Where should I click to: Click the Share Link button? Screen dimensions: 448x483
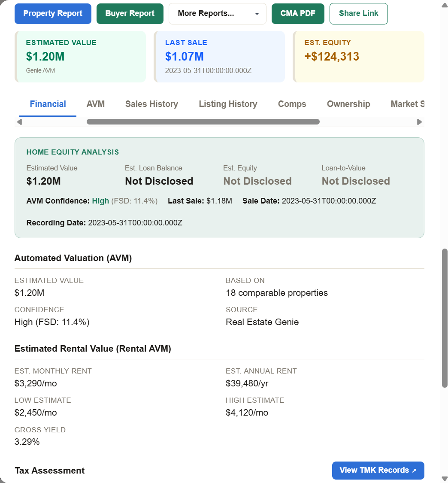[x=358, y=14]
